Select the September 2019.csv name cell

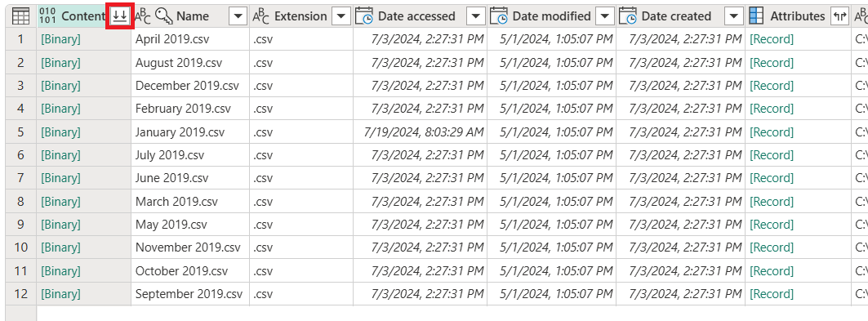point(190,294)
